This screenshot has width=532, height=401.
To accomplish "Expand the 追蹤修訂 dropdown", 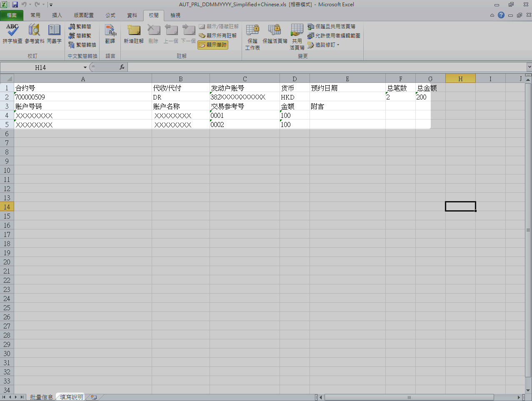I will pos(338,45).
